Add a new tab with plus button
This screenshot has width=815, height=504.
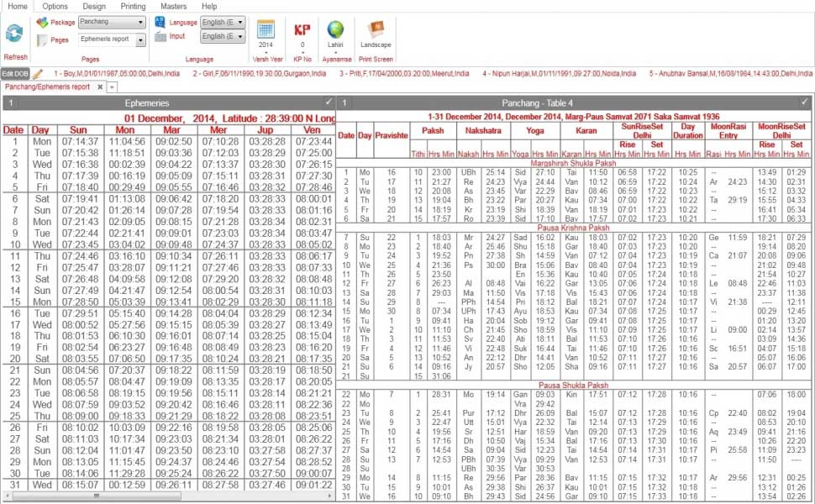coord(112,87)
